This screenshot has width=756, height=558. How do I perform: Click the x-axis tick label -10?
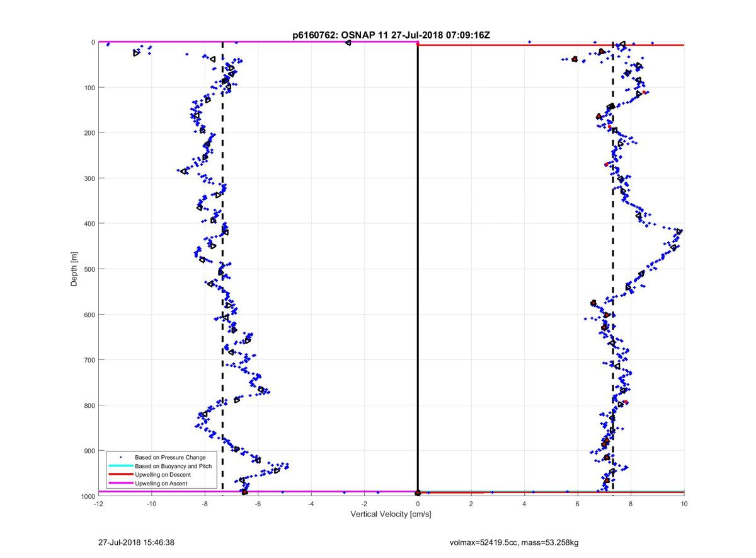click(x=151, y=503)
